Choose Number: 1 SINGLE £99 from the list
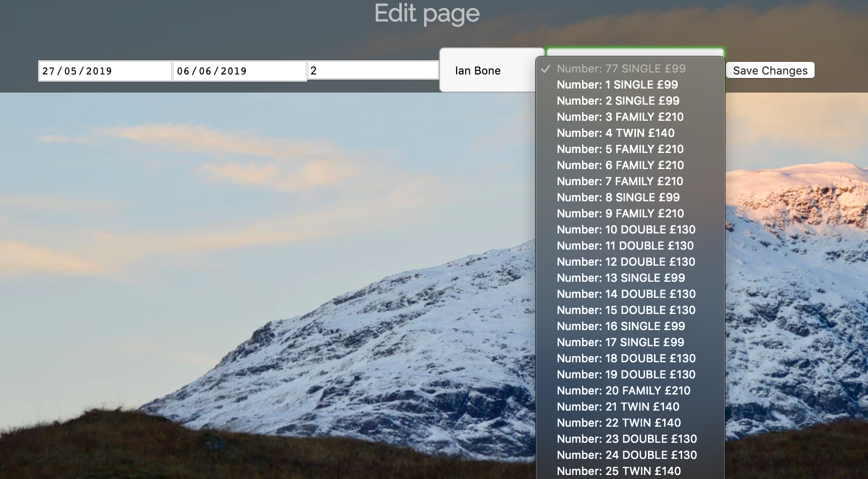The height and width of the screenshot is (479, 868). (616, 85)
